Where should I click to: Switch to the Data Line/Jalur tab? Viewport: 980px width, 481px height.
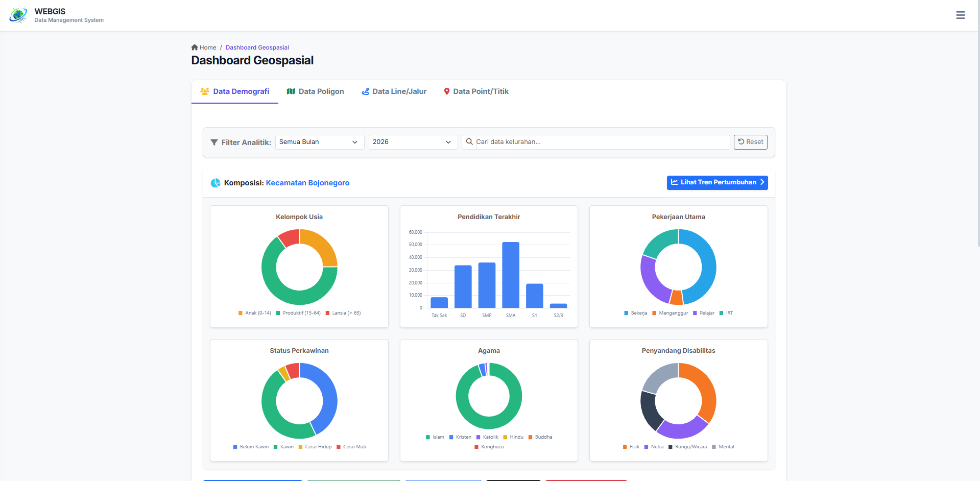394,91
